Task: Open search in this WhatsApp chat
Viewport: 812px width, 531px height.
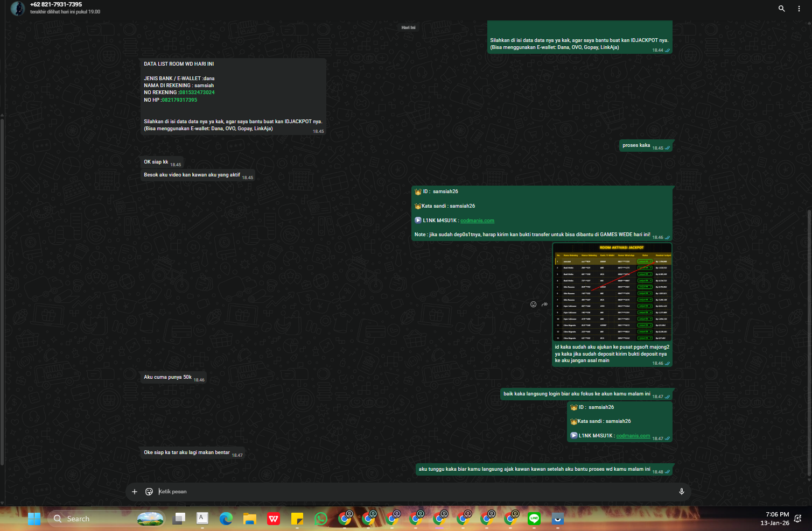Action: coord(781,9)
